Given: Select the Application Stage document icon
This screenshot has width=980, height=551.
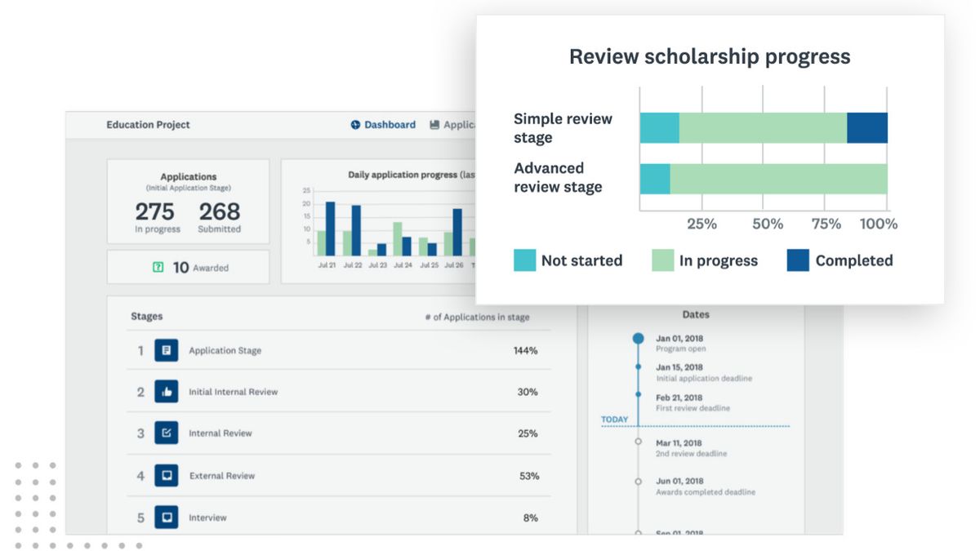Looking at the screenshot, I should pyautogui.click(x=166, y=349).
